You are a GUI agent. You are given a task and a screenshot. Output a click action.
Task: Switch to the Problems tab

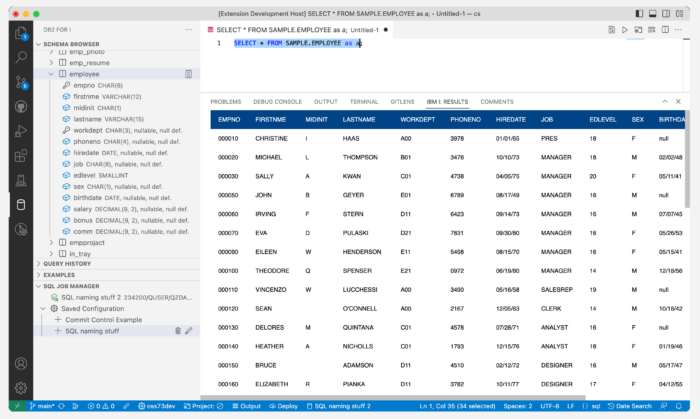(225, 102)
